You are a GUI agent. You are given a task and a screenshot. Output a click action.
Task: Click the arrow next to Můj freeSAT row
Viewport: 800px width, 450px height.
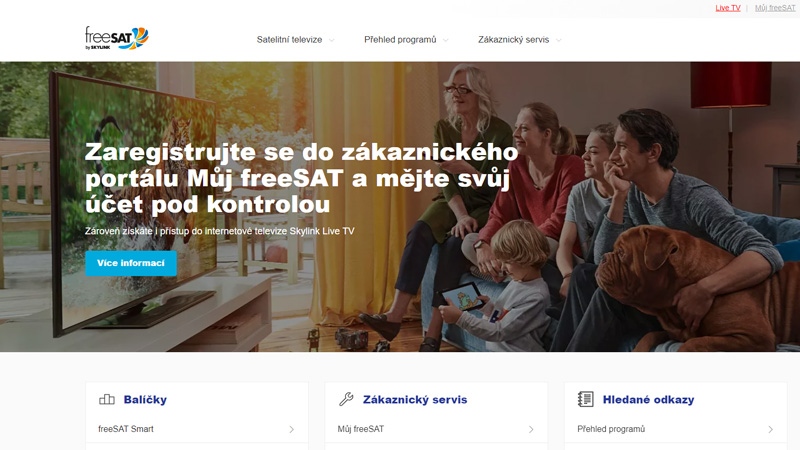click(531, 430)
